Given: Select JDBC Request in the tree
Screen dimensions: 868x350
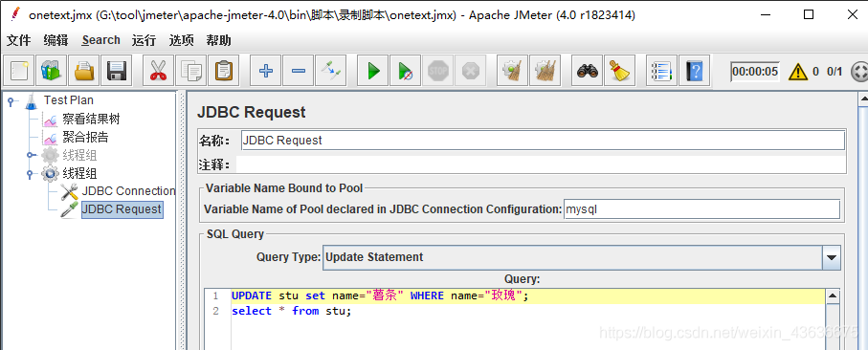Looking at the screenshot, I should (122, 209).
